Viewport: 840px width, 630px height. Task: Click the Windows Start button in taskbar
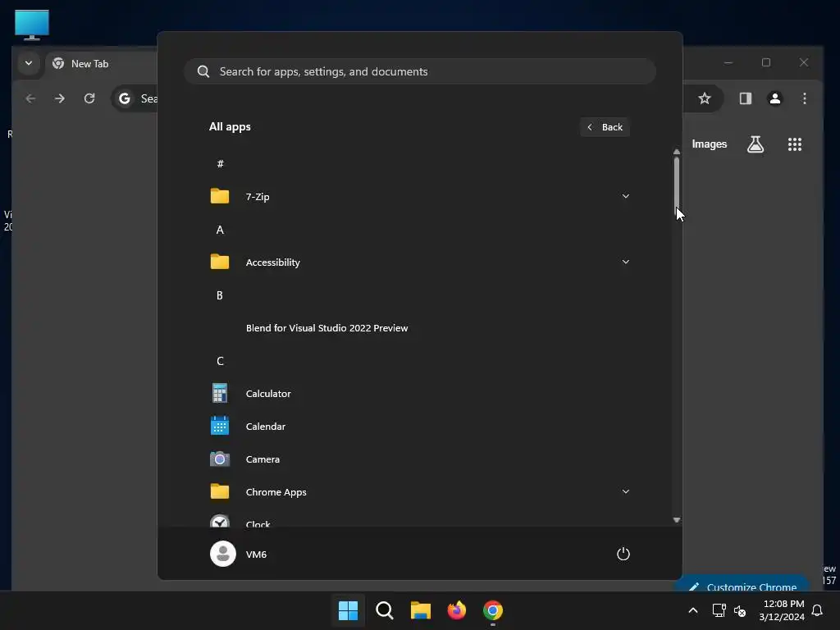pyautogui.click(x=348, y=610)
